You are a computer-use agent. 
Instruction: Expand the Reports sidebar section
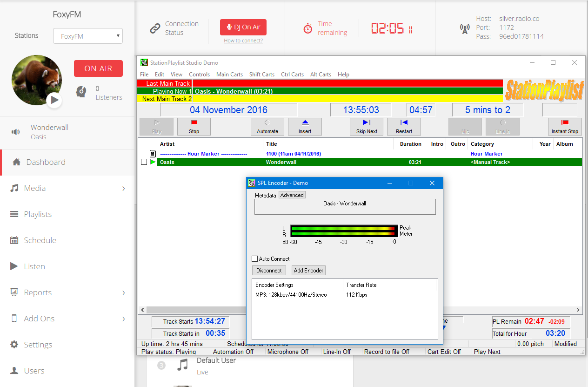pyautogui.click(x=123, y=293)
